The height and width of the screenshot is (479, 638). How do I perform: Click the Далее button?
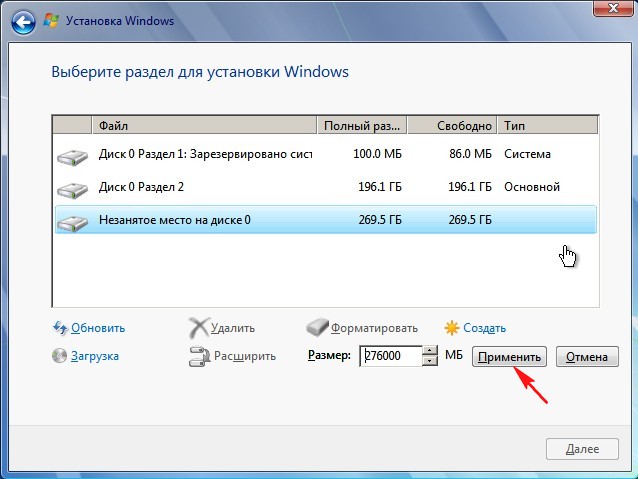[x=582, y=449]
